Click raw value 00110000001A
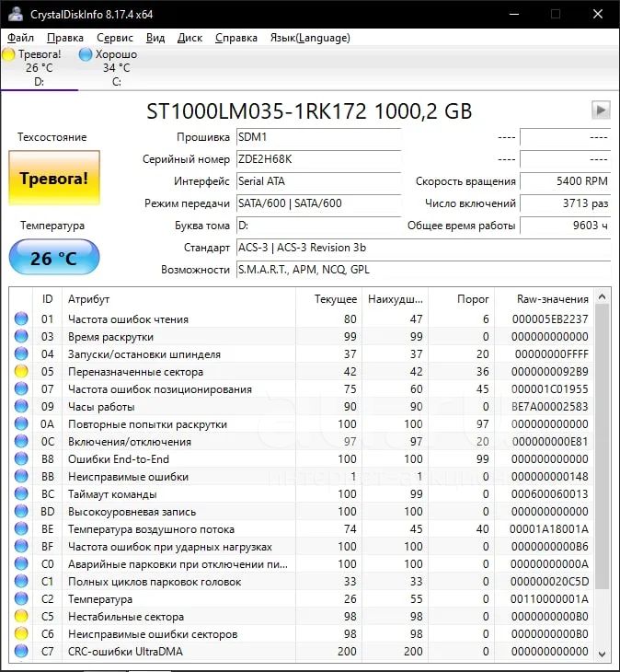The height and width of the screenshot is (672, 620). (549, 599)
